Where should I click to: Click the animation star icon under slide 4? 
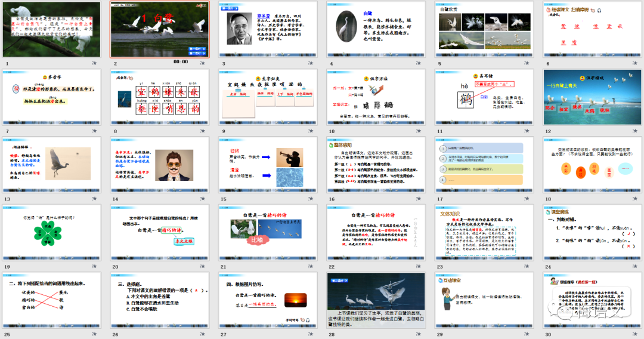click(419, 63)
